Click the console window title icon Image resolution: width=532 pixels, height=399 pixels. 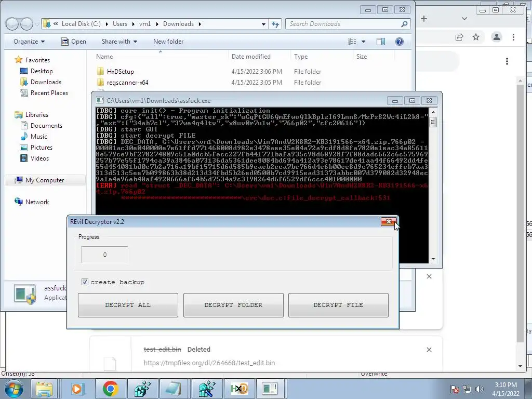[100, 100]
